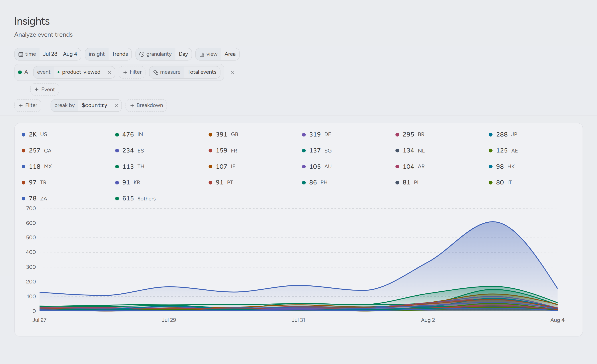Screen dimensions: 597x364
Task: Toggle the IN legend series
Action: click(129, 135)
